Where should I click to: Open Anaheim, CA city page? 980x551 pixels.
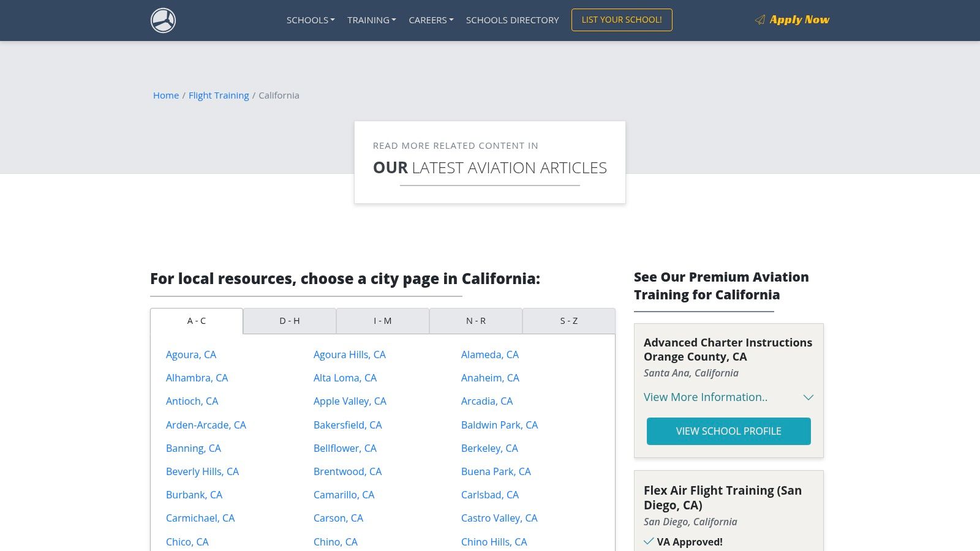click(x=490, y=378)
